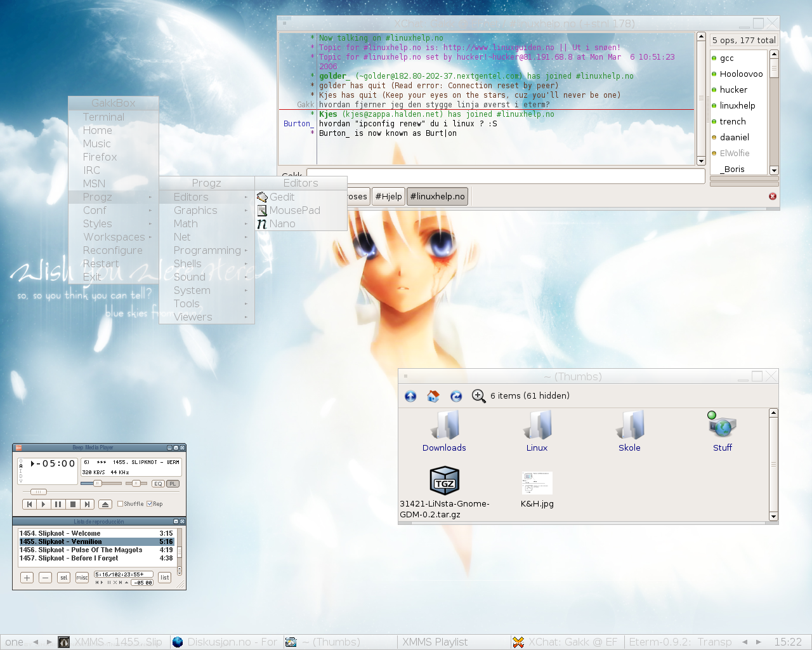Close the current XChat tab with red X
Image resolution: width=812 pixels, height=650 pixels.
(773, 196)
